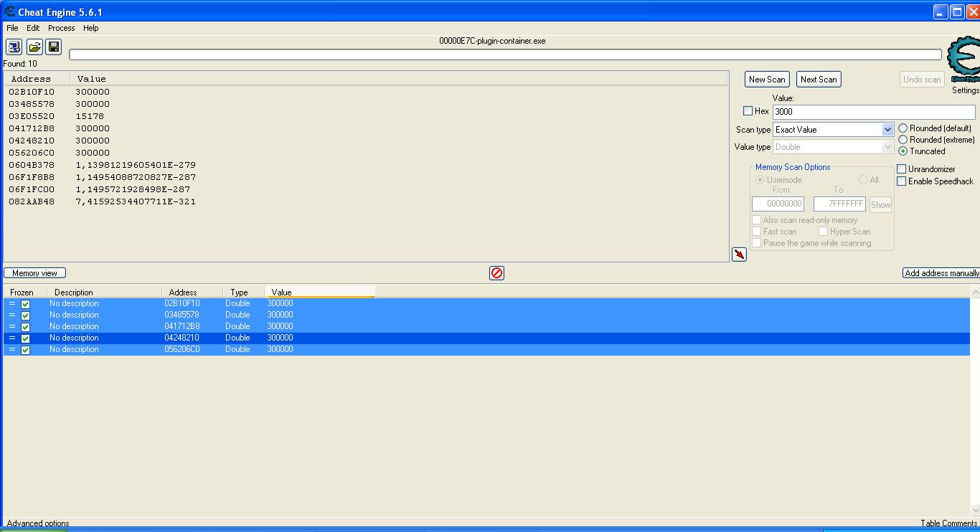Select result address 03E05520
The height and width of the screenshot is (532, 980).
pyautogui.click(x=32, y=116)
